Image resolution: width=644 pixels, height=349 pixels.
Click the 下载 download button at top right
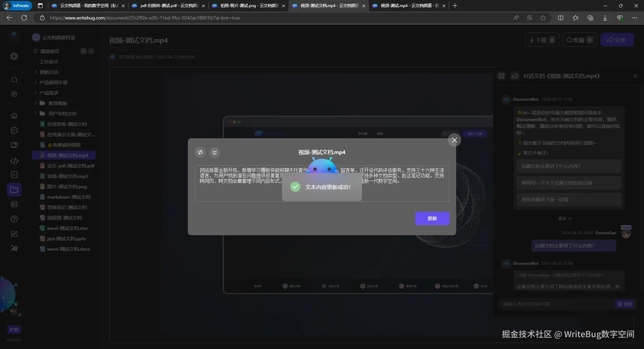click(x=541, y=40)
